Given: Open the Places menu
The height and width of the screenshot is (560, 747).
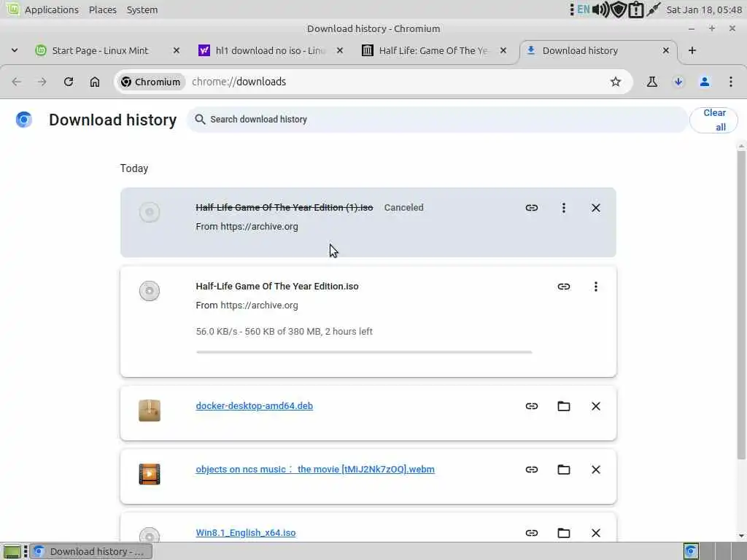Looking at the screenshot, I should click(102, 9).
